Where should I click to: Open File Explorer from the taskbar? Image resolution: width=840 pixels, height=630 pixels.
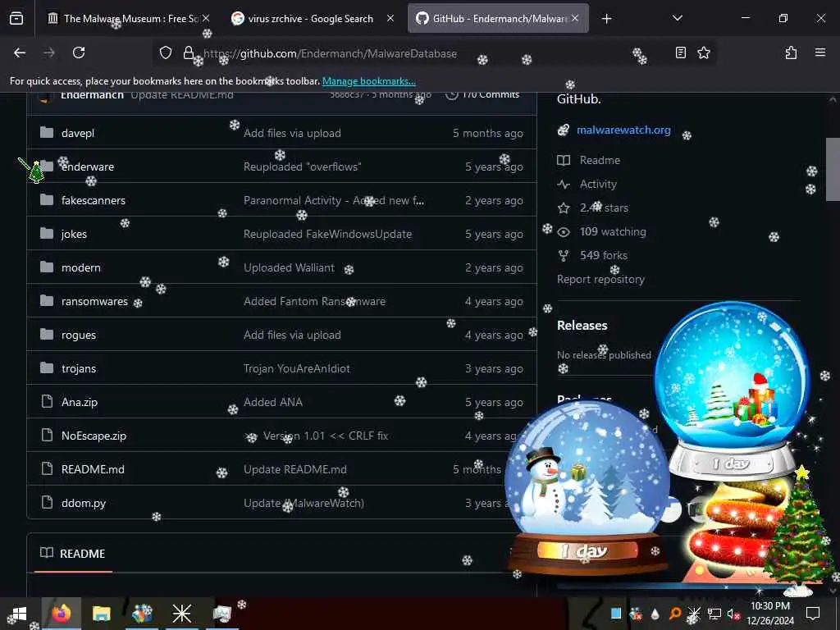coord(101,614)
